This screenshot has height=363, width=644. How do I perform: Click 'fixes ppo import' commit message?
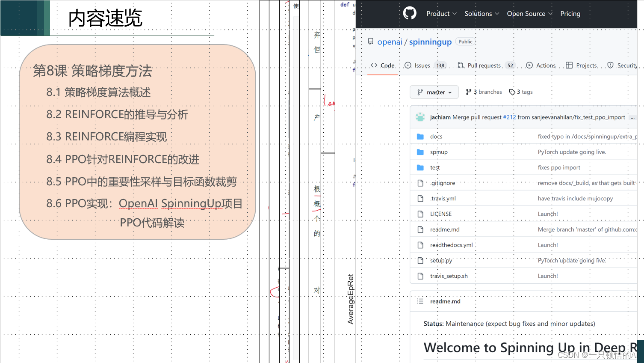(x=559, y=168)
